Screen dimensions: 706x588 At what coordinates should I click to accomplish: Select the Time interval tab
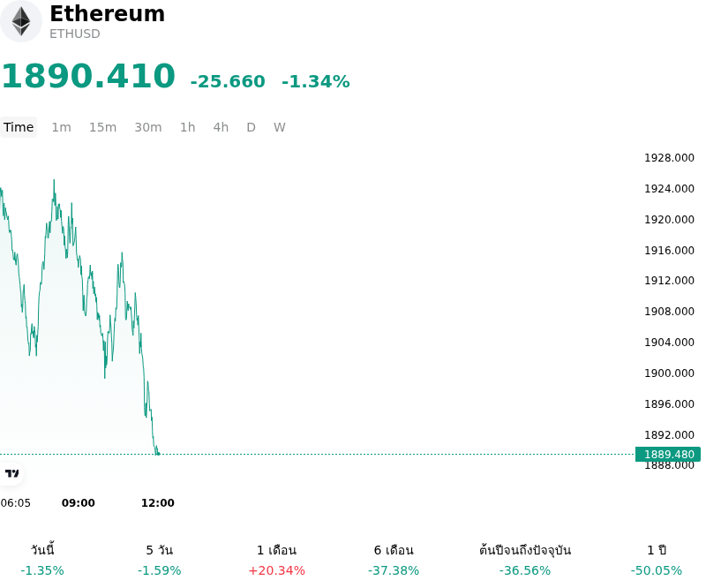(x=19, y=127)
